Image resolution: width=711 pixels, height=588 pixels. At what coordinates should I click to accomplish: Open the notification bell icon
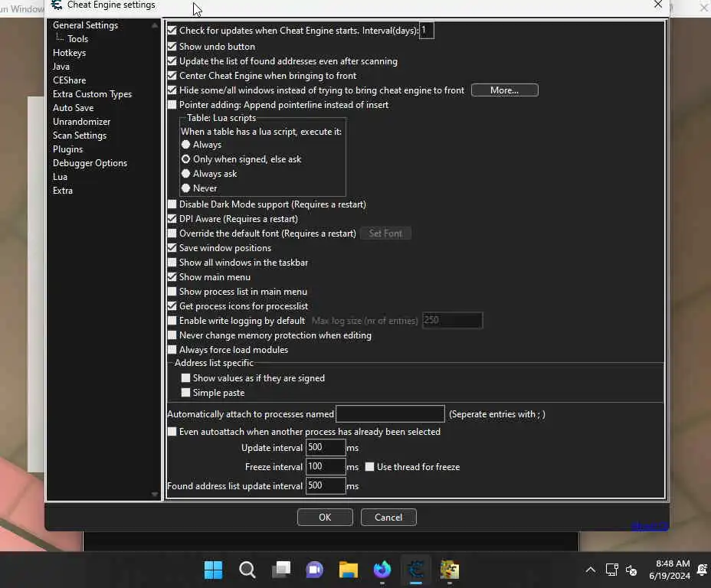[x=703, y=570]
